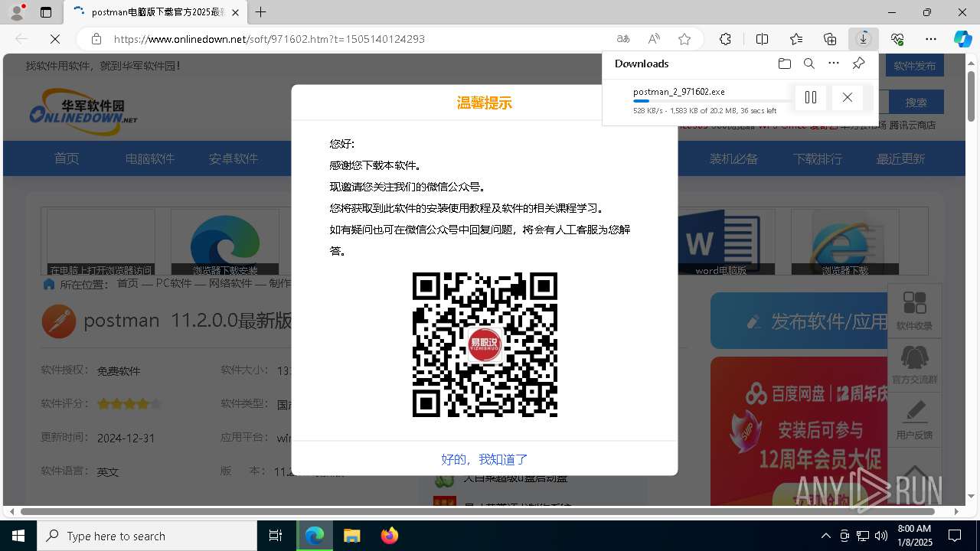980x551 pixels.
Task: Open Edge Settings and more menu
Action: 931,39
